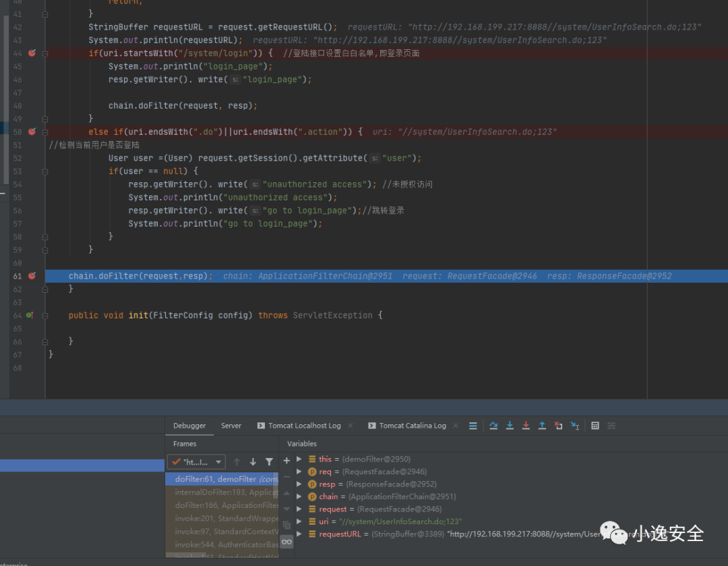Click the fold end marker on line 62
Image resolution: width=728 pixels, height=566 pixels.
(45, 289)
